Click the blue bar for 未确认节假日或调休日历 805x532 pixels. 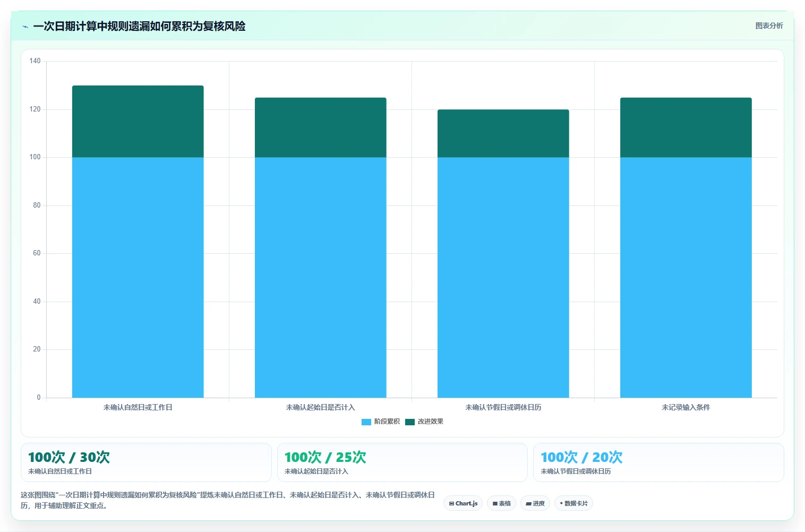click(503, 277)
